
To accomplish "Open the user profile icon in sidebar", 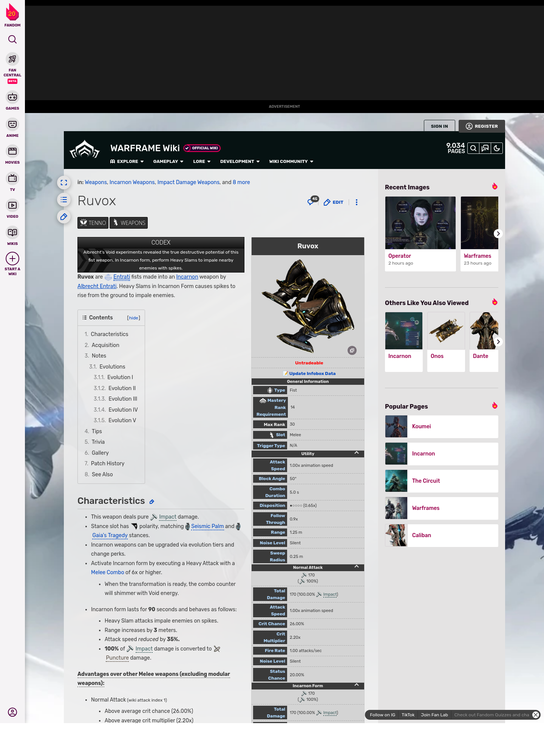I will tap(12, 712).
